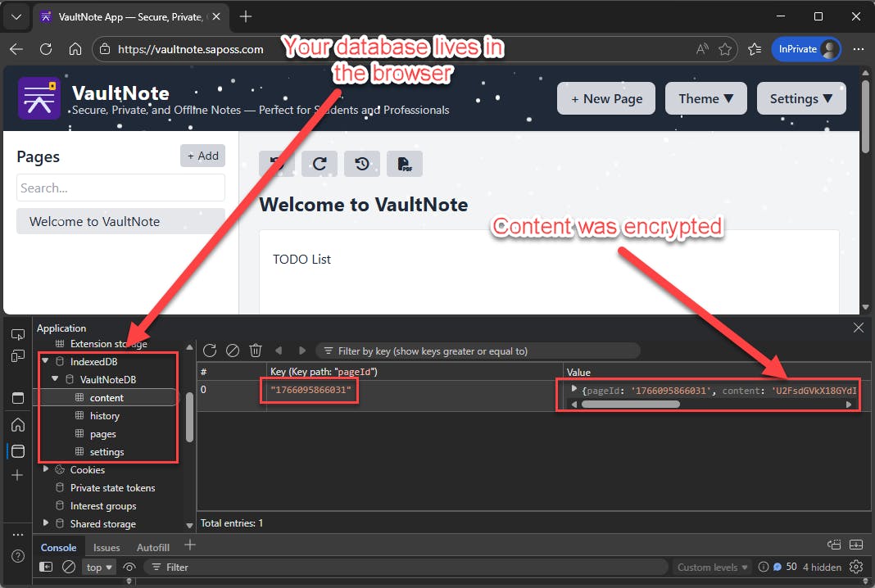Click the + Add page button
Image resolution: width=875 pixels, height=588 pixels.
202,156
